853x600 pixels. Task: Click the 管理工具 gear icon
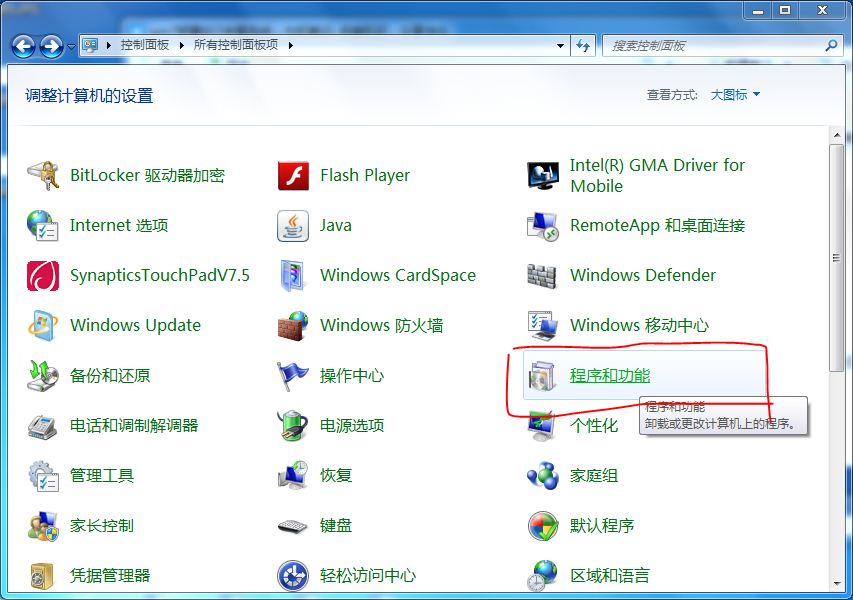(x=42, y=476)
